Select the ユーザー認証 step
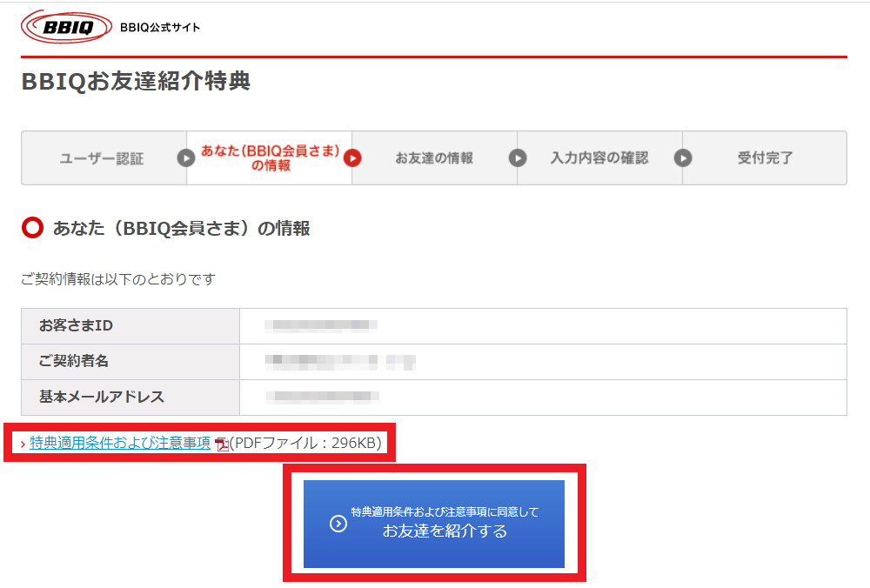The image size is (870, 588). (102, 158)
